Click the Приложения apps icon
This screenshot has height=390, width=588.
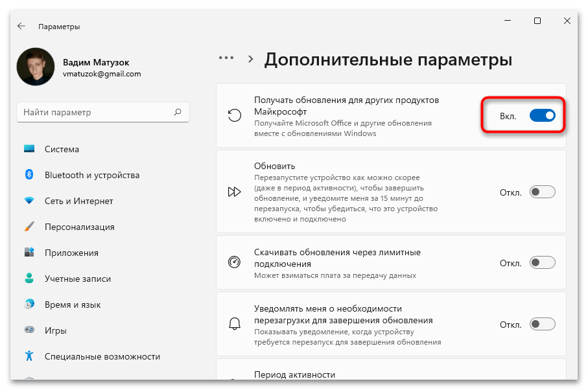tap(29, 253)
